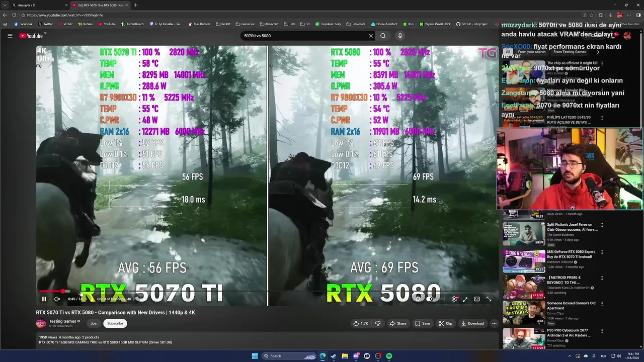Clear the YouTube search query text

[x=371, y=36]
